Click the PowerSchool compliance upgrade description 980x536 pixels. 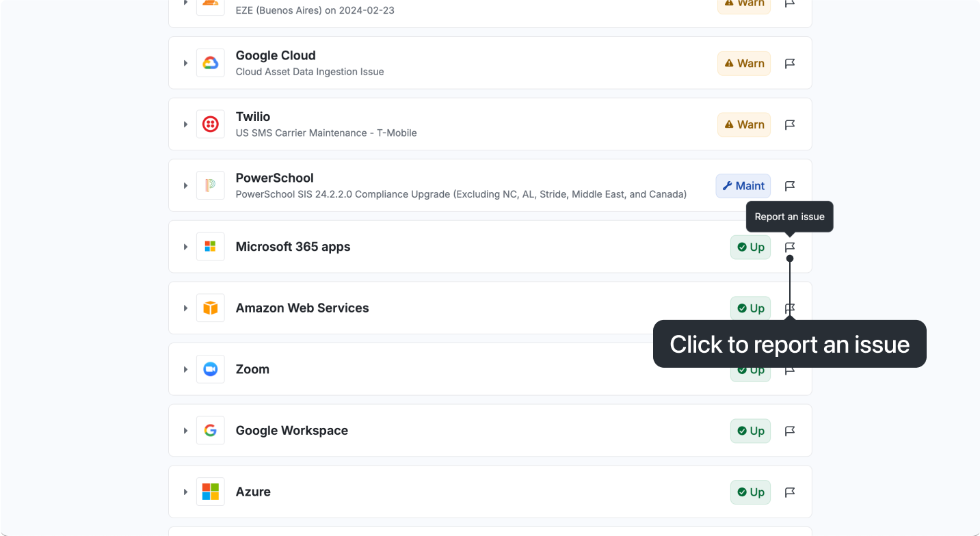click(461, 194)
